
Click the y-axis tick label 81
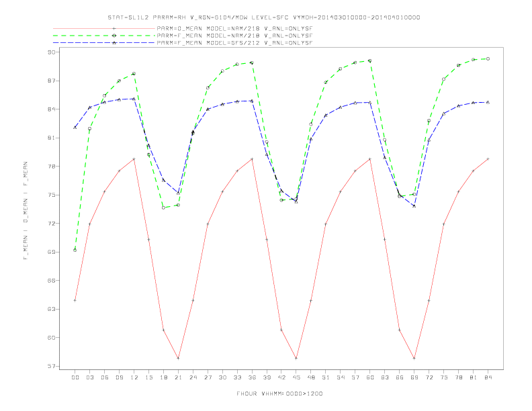pyautogui.click(x=51, y=138)
